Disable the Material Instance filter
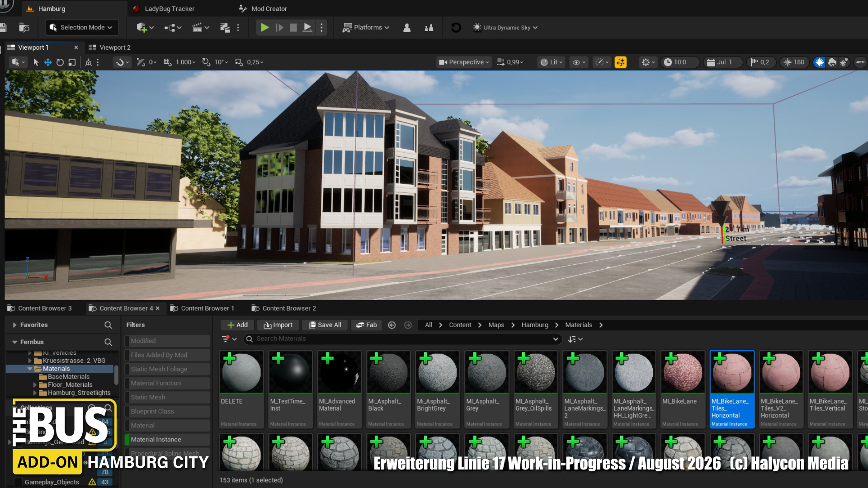The height and width of the screenshot is (488, 868). [167, 439]
